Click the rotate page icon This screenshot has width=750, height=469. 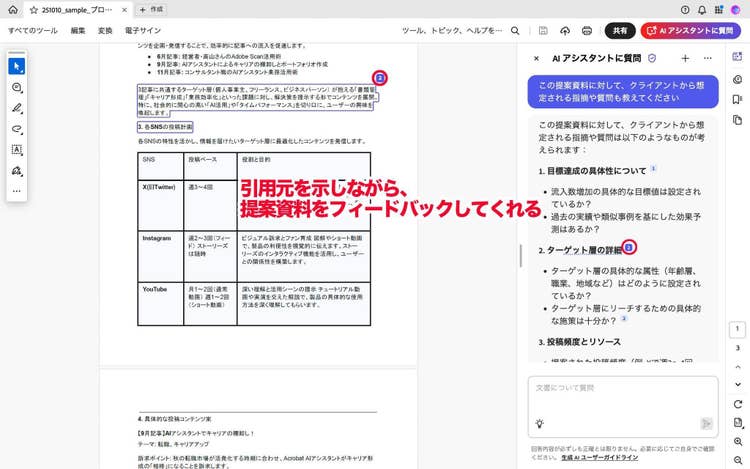737,403
